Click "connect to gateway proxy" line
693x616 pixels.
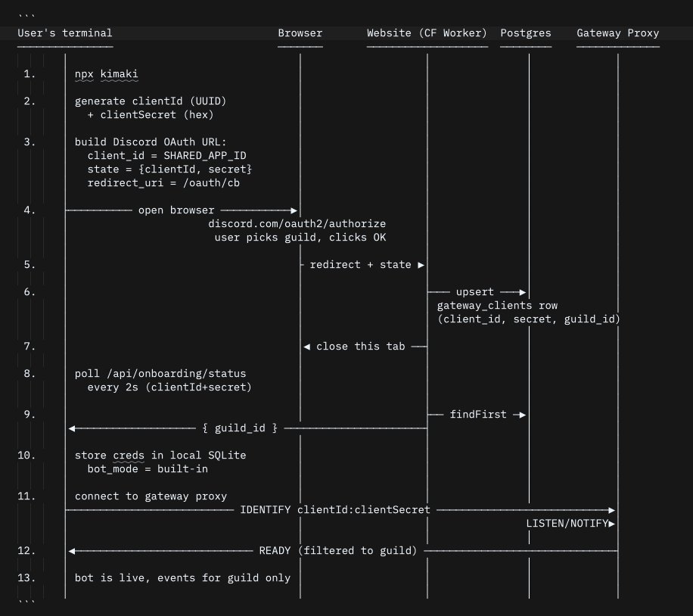(x=151, y=496)
